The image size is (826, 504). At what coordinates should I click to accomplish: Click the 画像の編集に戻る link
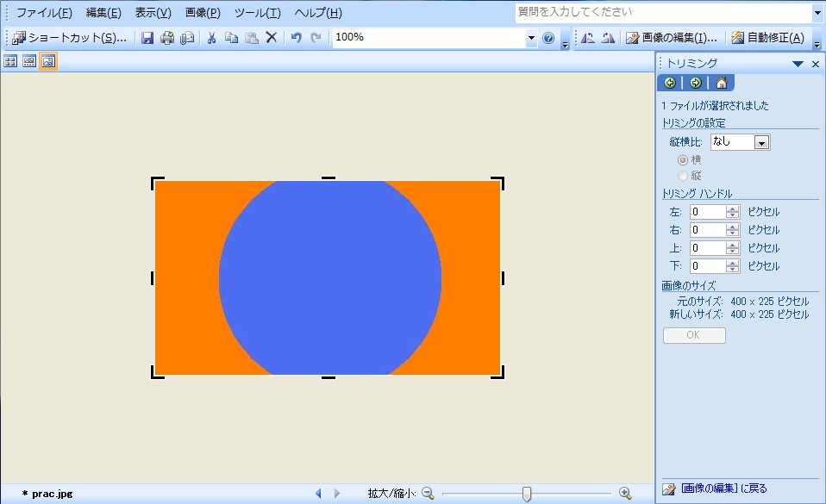pyautogui.click(x=723, y=489)
